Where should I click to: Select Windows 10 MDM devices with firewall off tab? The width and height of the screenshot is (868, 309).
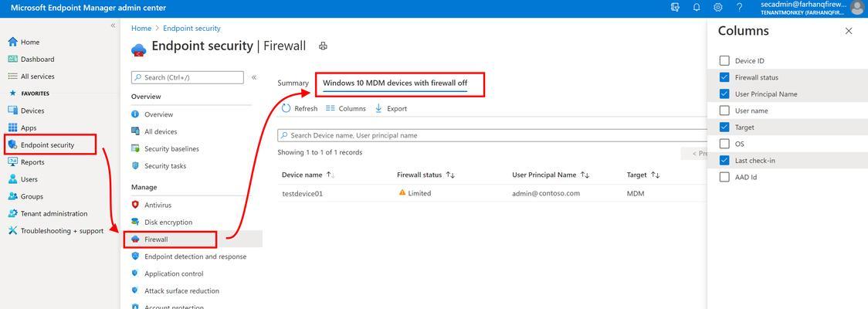pos(395,83)
